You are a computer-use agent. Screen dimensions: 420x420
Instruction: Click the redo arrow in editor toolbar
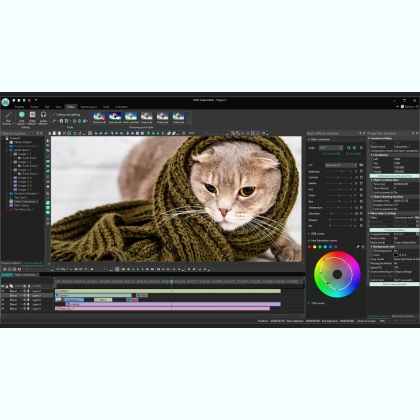point(80,133)
